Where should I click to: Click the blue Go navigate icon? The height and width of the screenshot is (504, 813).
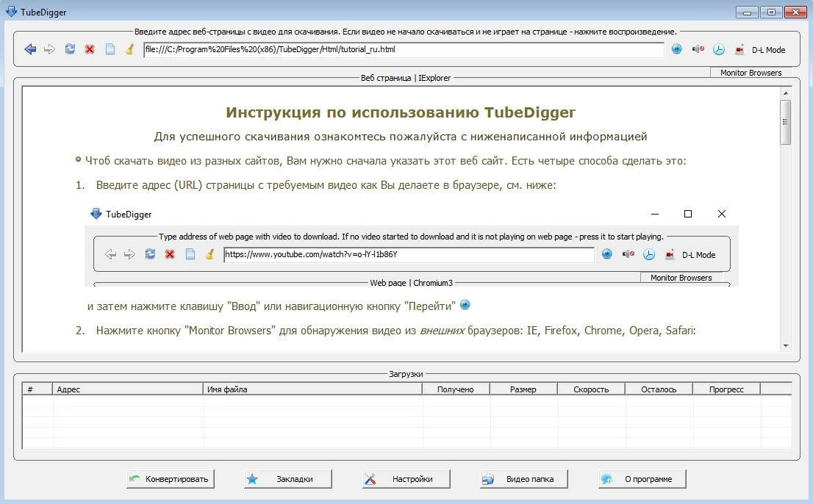click(676, 49)
